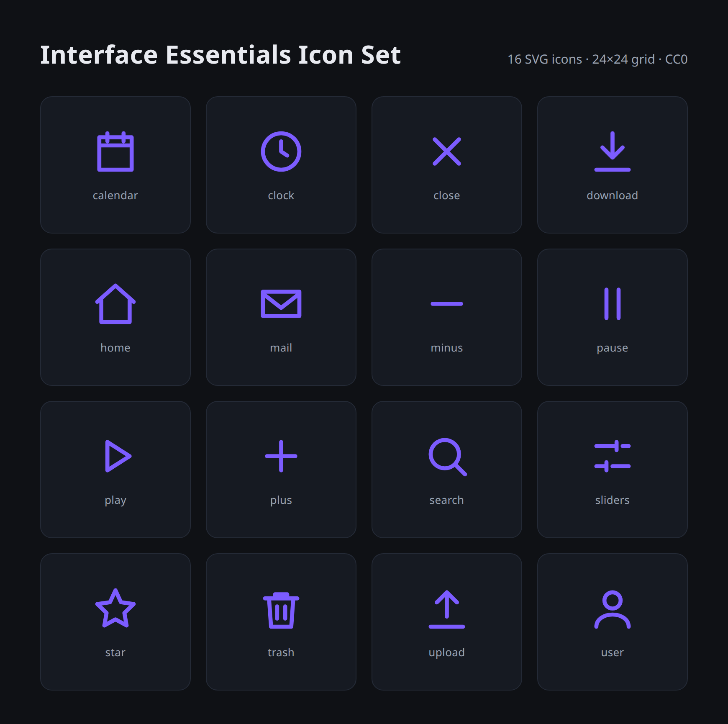Screen dimensions: 728x724
Task: Click the "star" label text
Action: point(115,653)
